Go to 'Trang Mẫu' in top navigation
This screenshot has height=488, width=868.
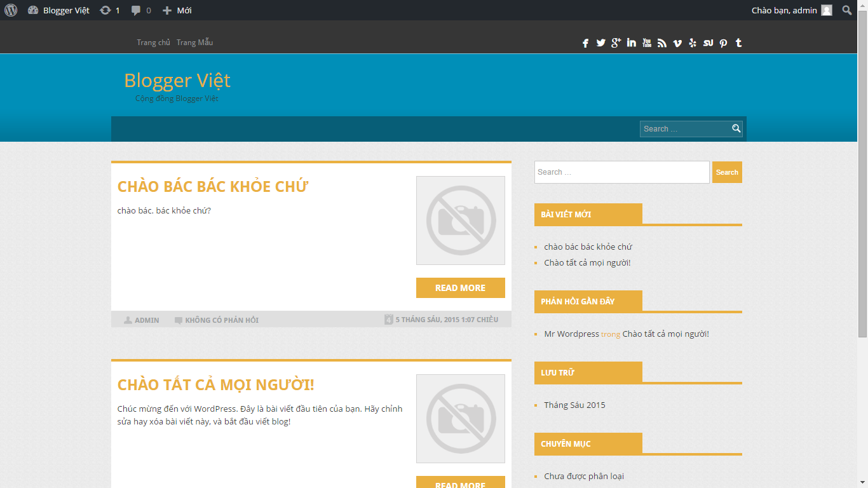tap(194, 43)
